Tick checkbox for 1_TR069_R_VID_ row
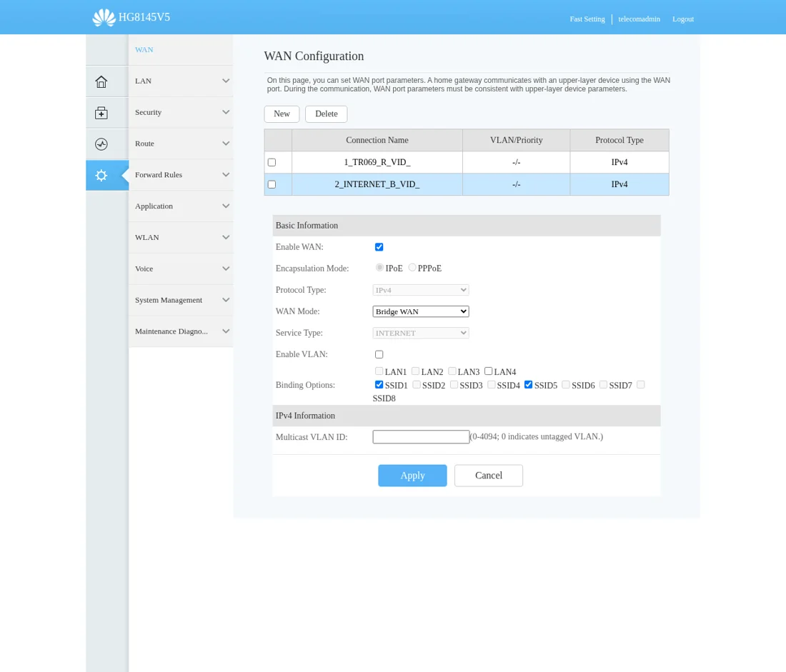The height and width of the screenshot is (672, 786). (x=272, y=162)
